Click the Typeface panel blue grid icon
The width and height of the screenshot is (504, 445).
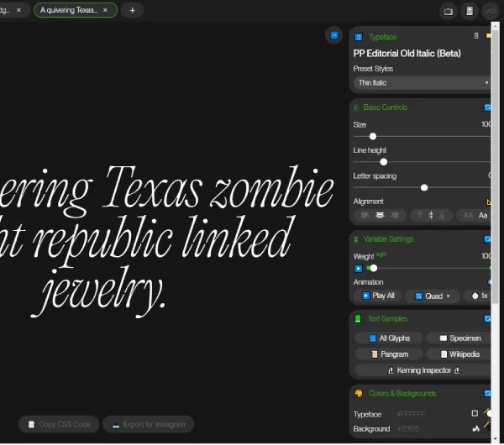pyautogui.click(x=359, y=37)
